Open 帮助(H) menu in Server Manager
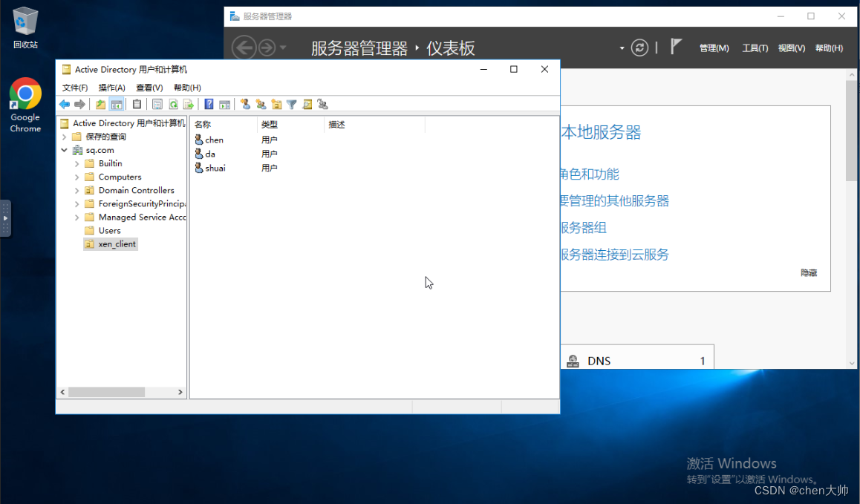 (829, 48)
